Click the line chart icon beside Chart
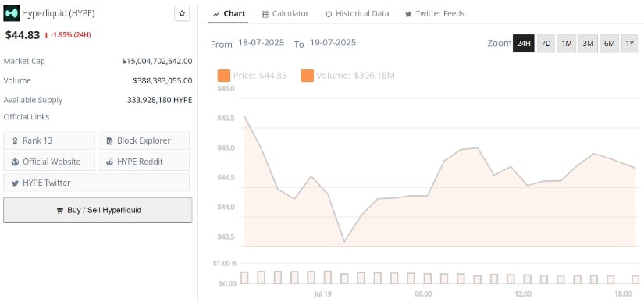Viewport: 644px width, 302px height. coord(216,14)
